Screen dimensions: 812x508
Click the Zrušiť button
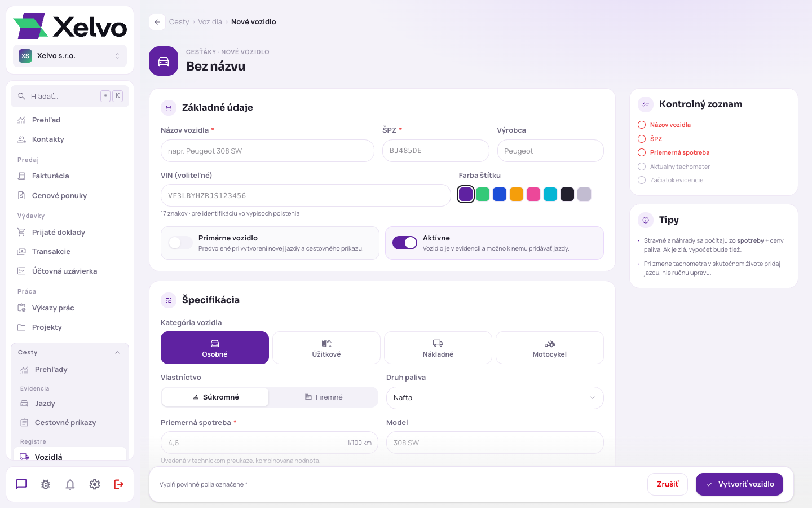coord(668,484)
